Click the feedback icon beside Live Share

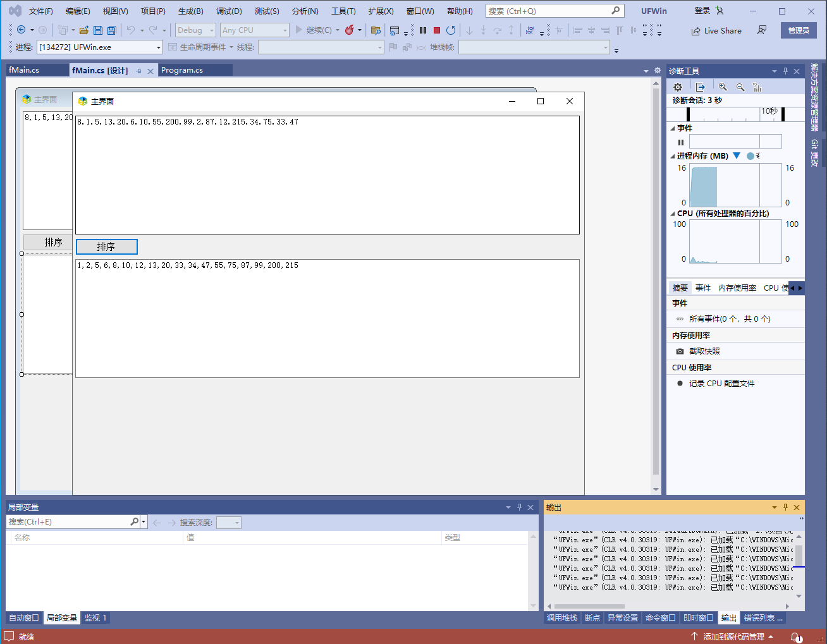click(x=762, y=30)
